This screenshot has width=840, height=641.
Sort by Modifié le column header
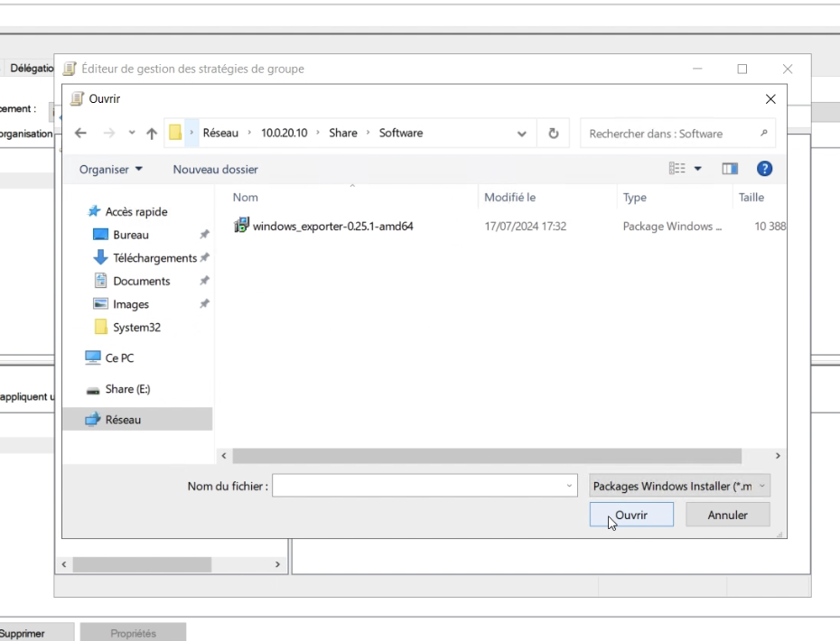pos(509,198)
